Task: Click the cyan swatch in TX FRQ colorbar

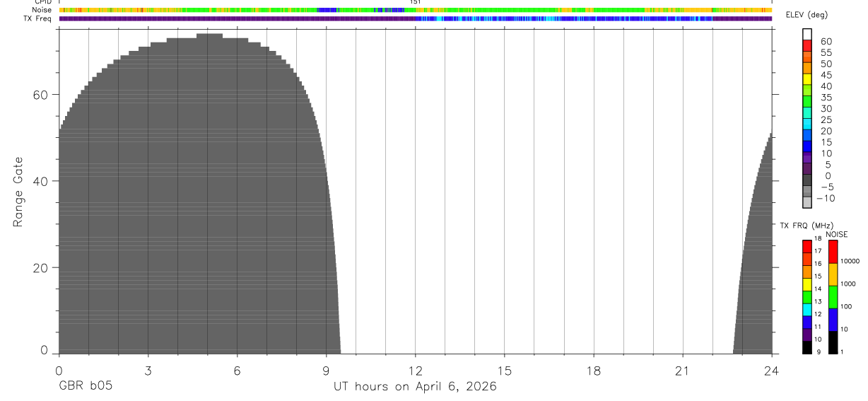Action: (807, 310)
